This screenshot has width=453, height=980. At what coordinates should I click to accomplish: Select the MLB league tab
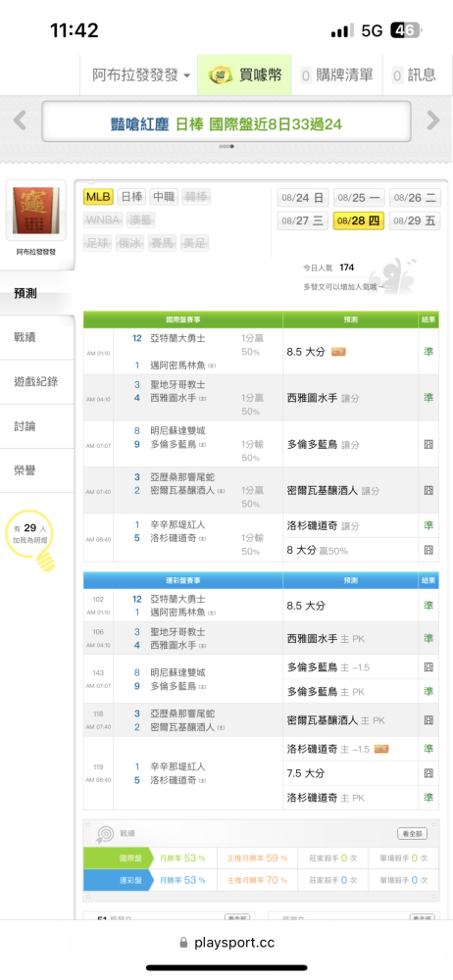[98, 197]
